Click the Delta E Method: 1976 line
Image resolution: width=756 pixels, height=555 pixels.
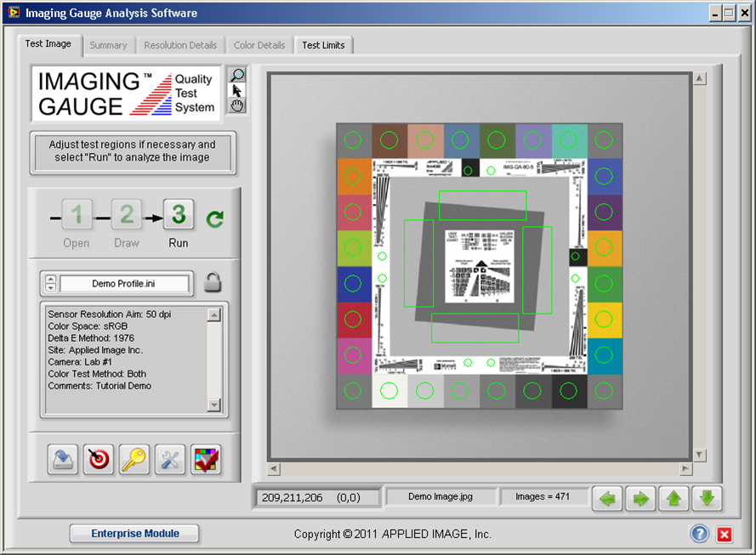coord(91,338)
